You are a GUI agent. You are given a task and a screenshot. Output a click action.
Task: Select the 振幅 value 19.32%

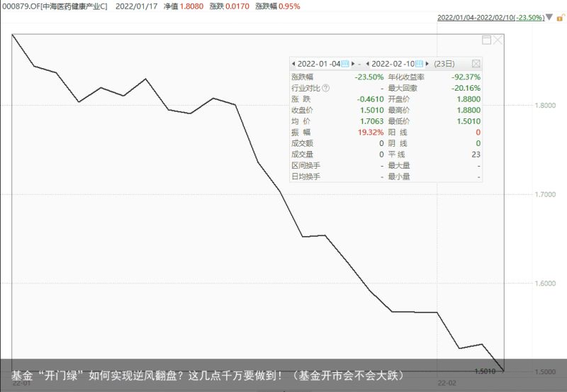click(x=371, y=132)
